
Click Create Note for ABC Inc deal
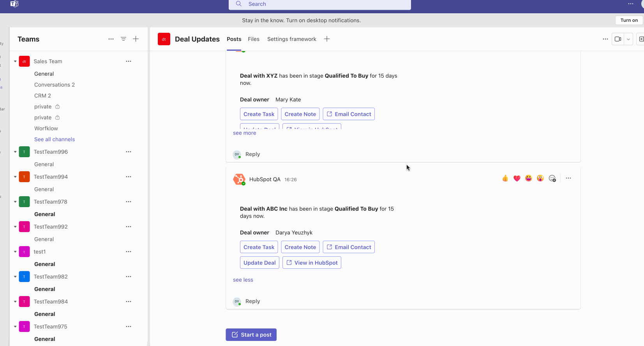coord(300,247)
